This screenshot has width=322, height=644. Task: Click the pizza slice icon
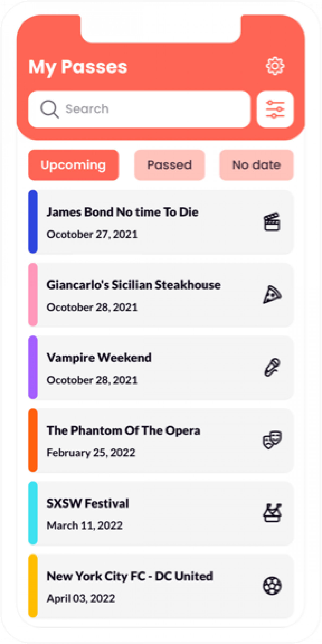point(272,294)
